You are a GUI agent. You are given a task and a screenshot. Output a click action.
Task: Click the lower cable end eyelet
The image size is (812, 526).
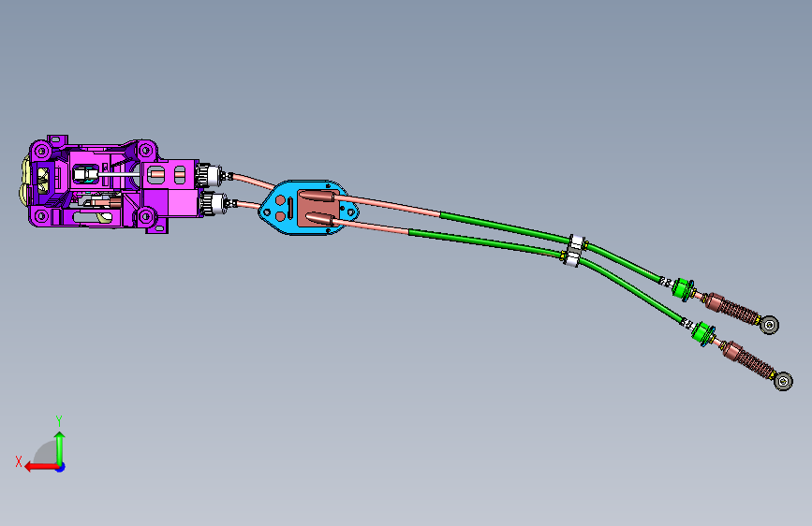(x=784, y=382)
